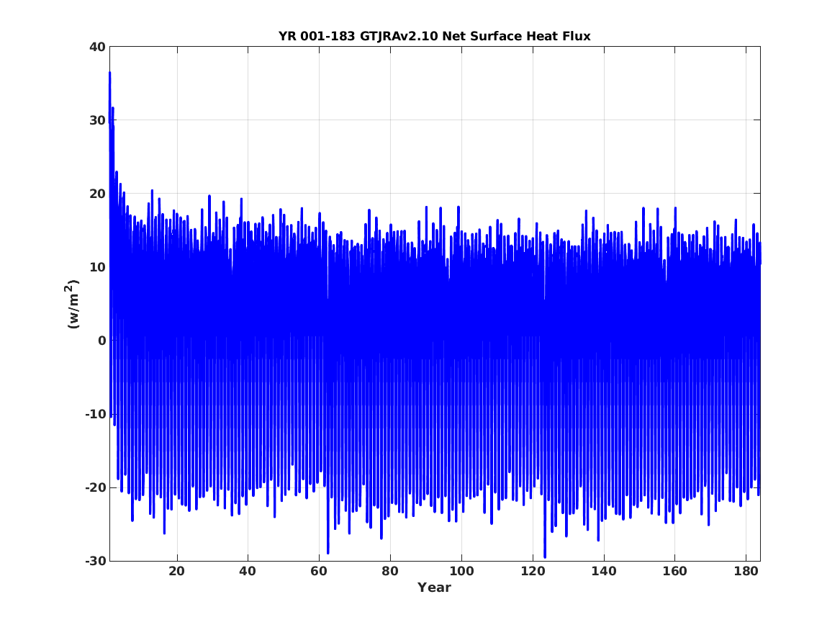
Task: Click the x-axis tick label '160'
Action: coord(674,571)
